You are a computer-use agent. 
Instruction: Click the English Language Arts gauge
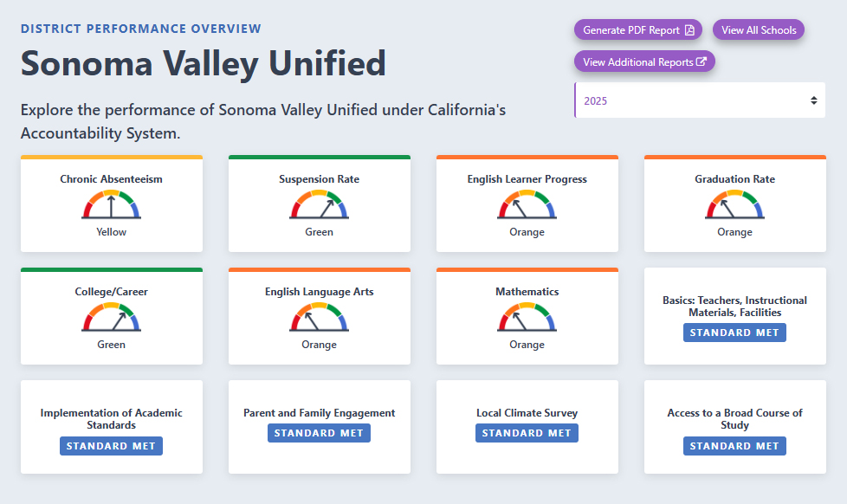click(319, 318)
